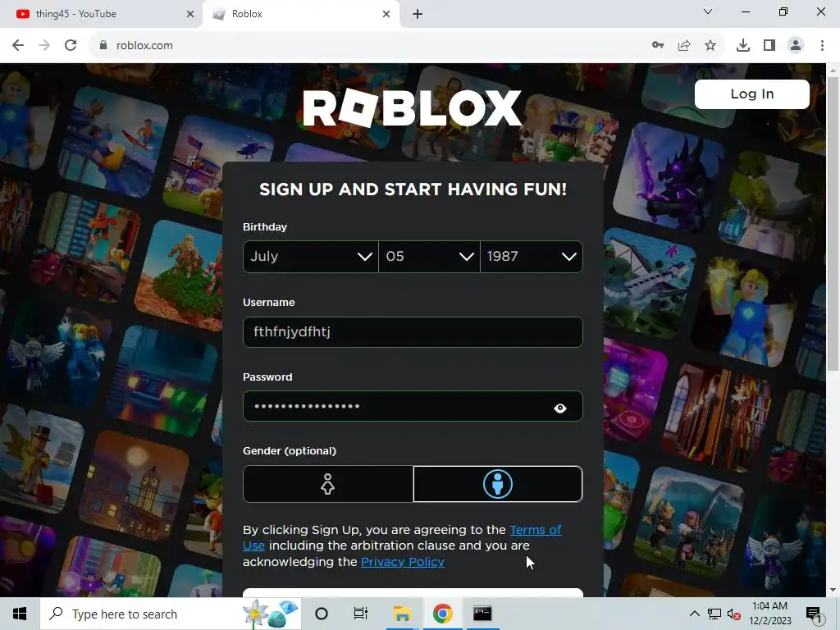Click the Roblox logo

tap(413, 107)
